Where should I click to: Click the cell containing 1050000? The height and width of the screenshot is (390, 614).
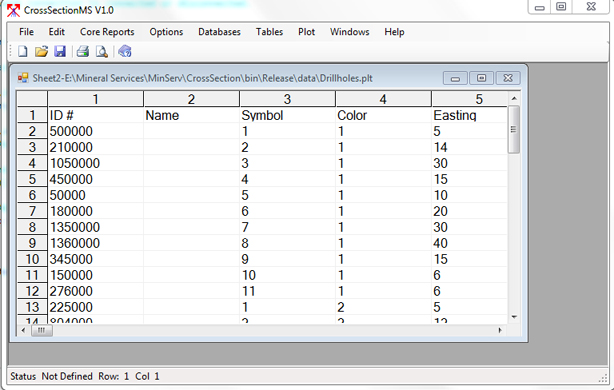click(96, 163)
